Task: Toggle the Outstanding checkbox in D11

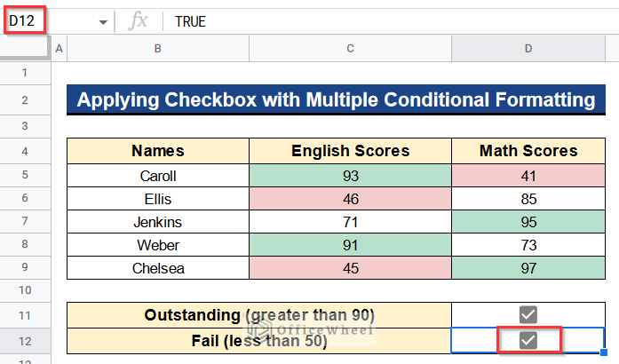Action: [x=528, y=315]
